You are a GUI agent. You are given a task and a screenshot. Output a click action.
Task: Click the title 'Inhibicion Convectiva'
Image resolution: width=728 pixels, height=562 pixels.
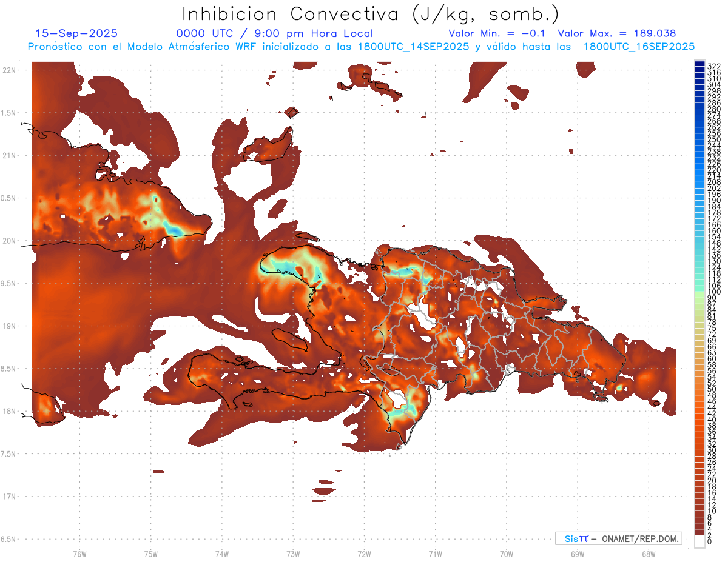[x=293, y=13]
